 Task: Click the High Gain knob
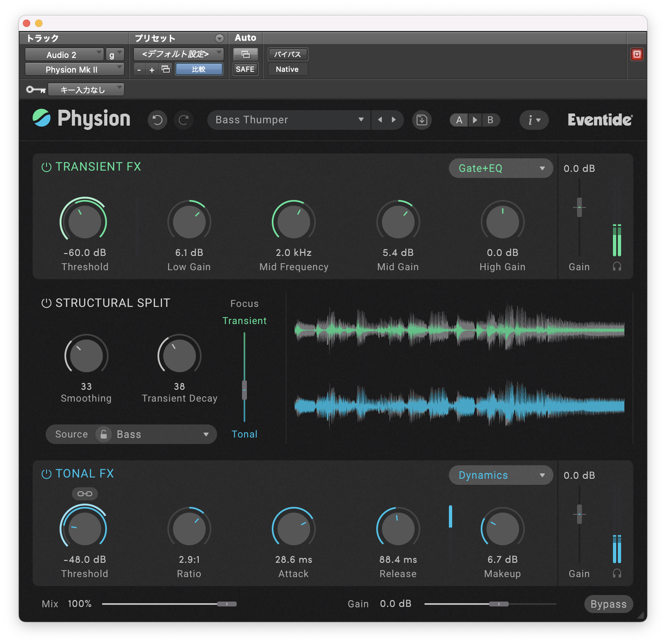pyautogui.click(x=503, y=222)
